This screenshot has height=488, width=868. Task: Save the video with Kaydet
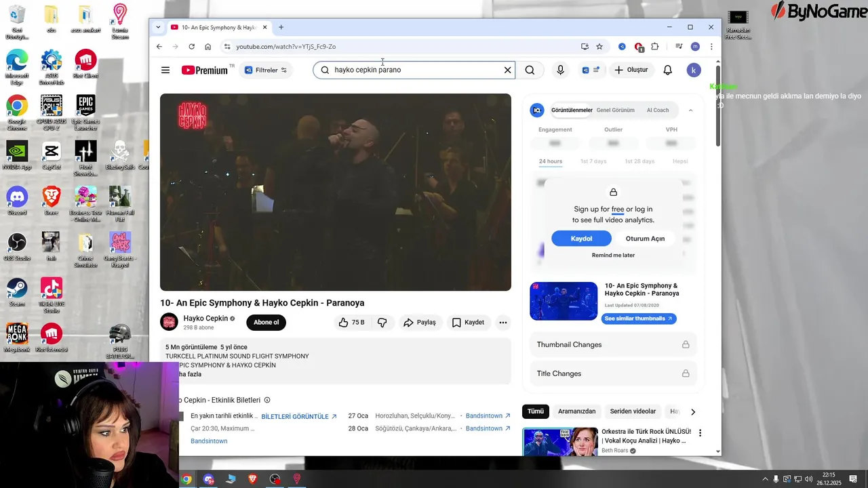pyautogui.click(x=468, y=323)
